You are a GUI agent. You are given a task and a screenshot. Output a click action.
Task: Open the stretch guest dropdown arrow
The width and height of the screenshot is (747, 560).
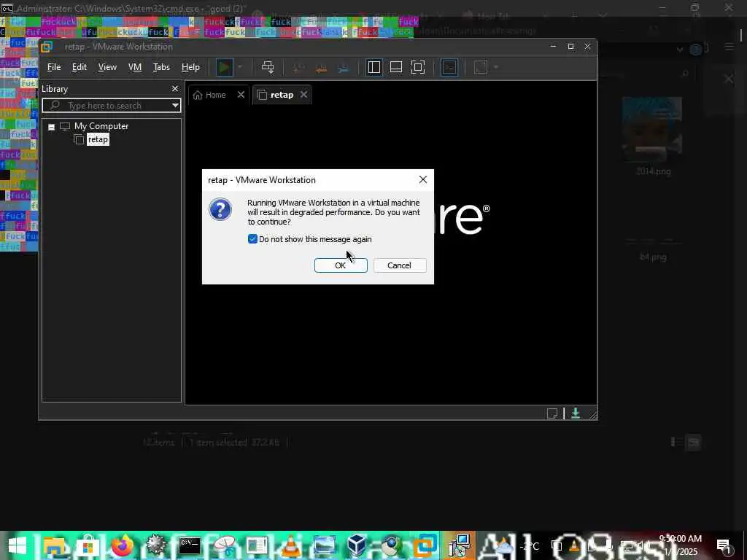pos(496,67)
